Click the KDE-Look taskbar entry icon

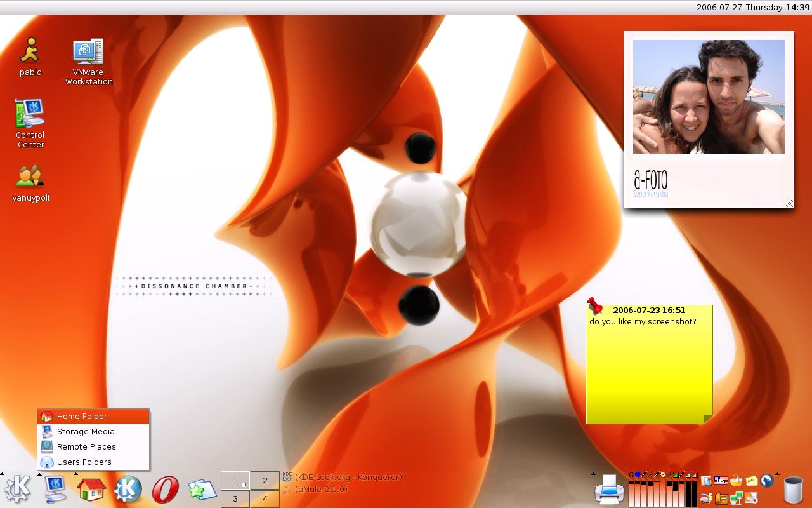287,477
